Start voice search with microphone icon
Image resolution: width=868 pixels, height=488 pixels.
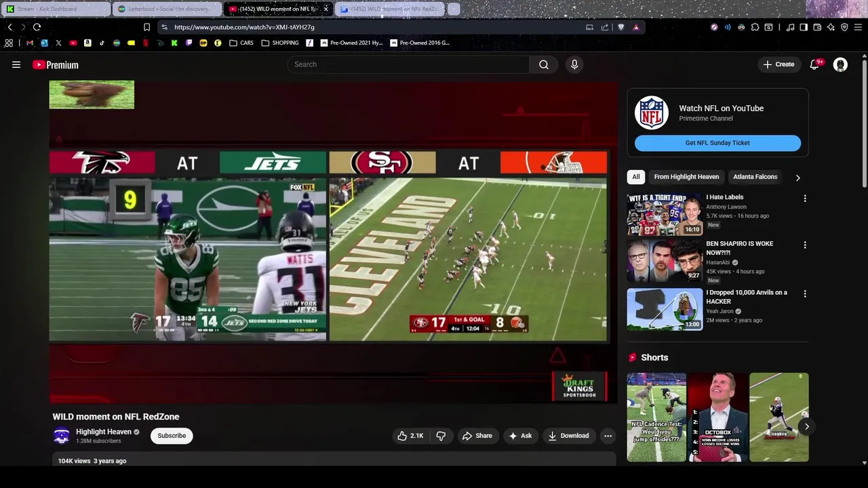pyautogui.click(x=574, y=64)
